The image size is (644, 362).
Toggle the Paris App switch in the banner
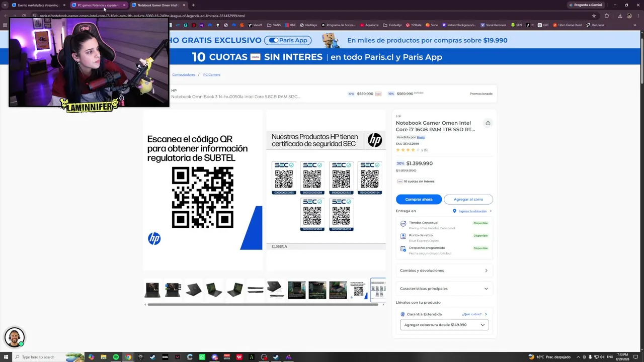[x=274, y=40]
